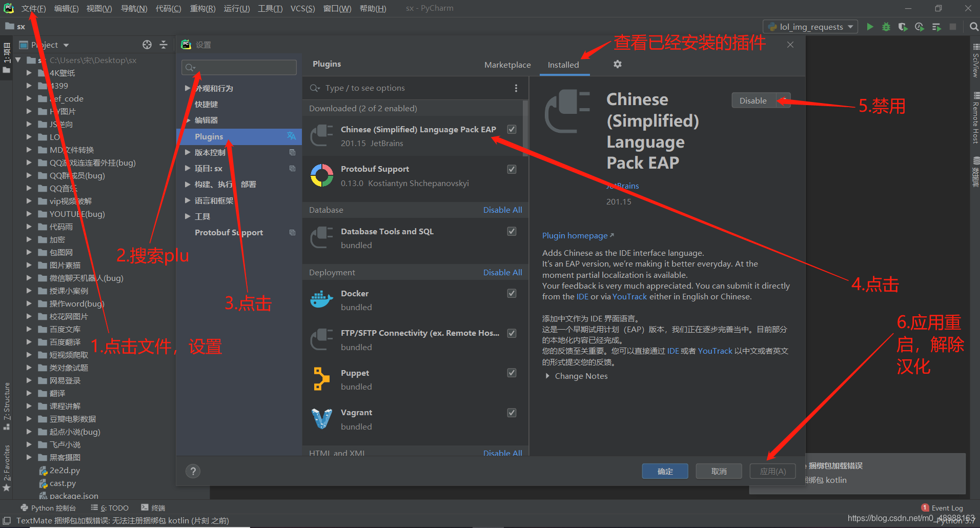Focus settings search field
The width and height of the screenshot is (980, 528).
[239, 67]
